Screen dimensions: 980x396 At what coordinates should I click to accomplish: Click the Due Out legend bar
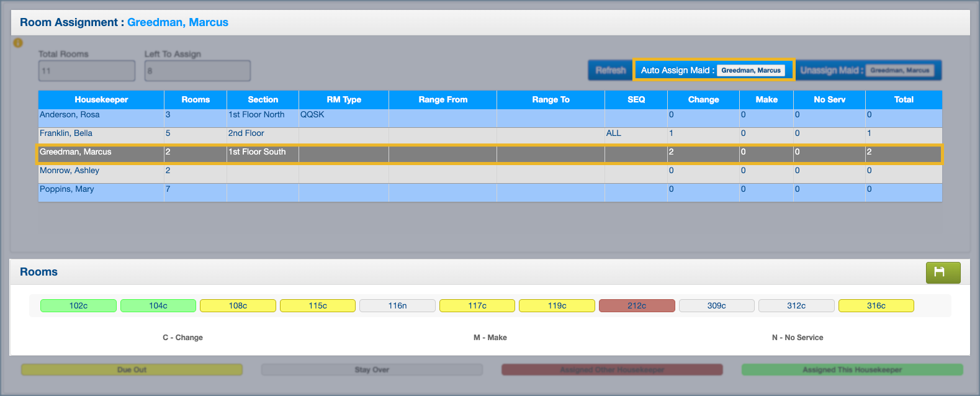pyautogui.click(x=132, y=370)
